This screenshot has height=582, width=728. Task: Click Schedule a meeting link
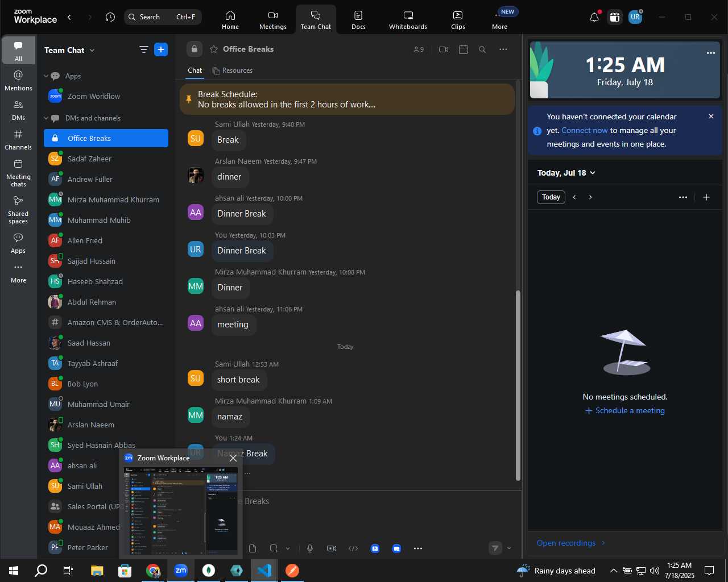(x=625, y=410)
